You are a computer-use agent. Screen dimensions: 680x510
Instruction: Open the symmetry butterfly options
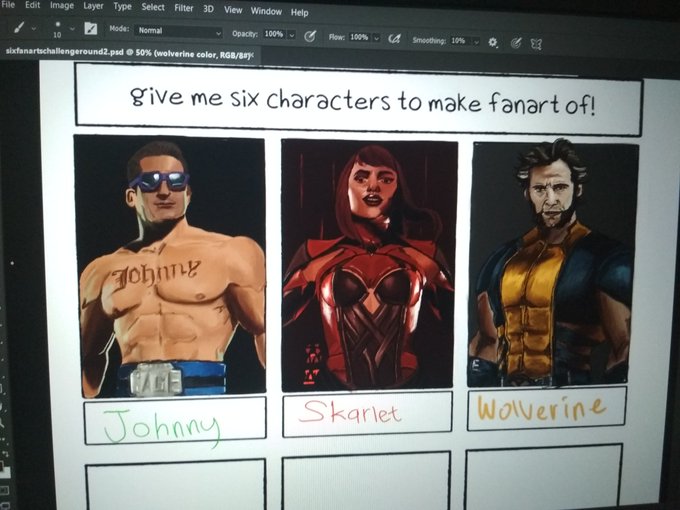536,44
